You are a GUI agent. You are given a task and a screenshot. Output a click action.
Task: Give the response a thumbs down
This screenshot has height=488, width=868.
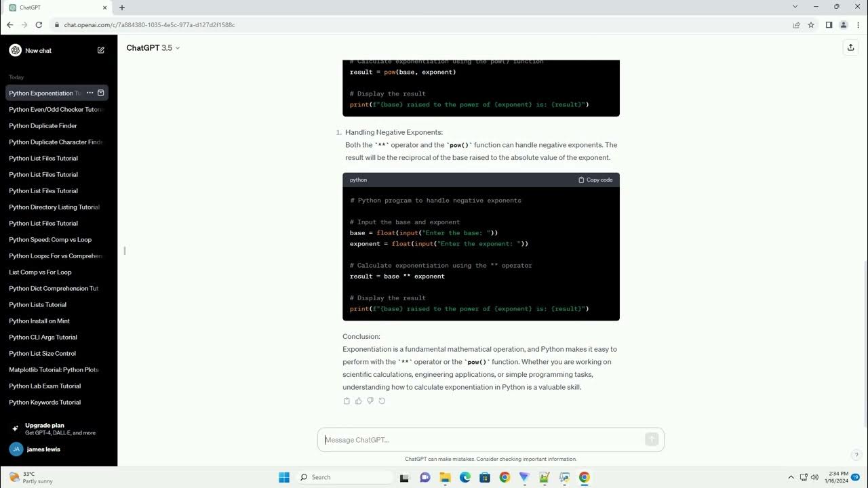pos(370,401)
